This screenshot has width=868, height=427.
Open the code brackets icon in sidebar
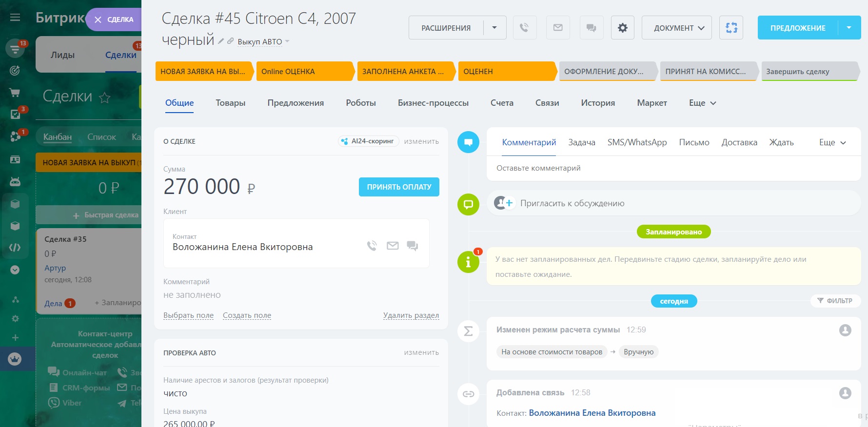pyautogui.click(x=15, y=248)
